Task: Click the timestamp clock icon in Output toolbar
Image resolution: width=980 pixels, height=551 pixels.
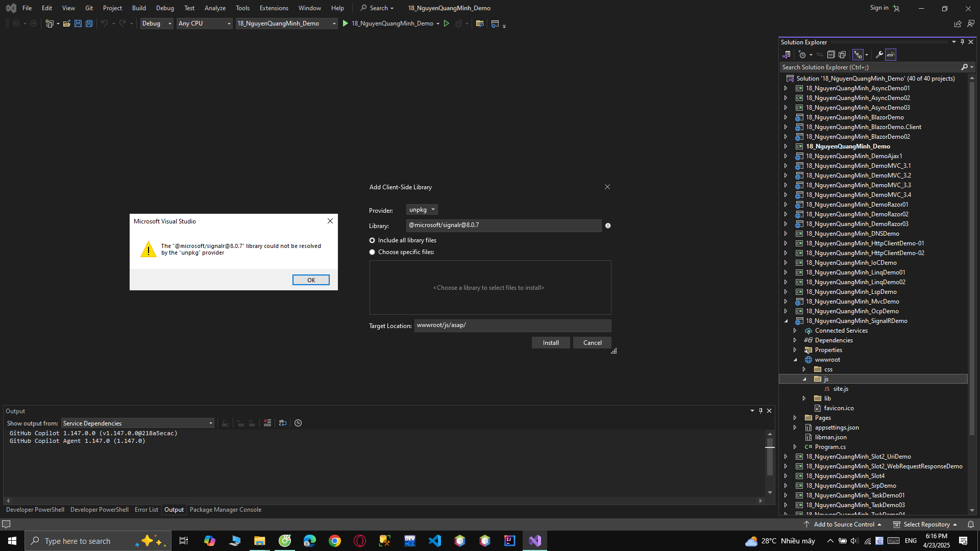Action: pyautogui.click(x=298, y=423)
